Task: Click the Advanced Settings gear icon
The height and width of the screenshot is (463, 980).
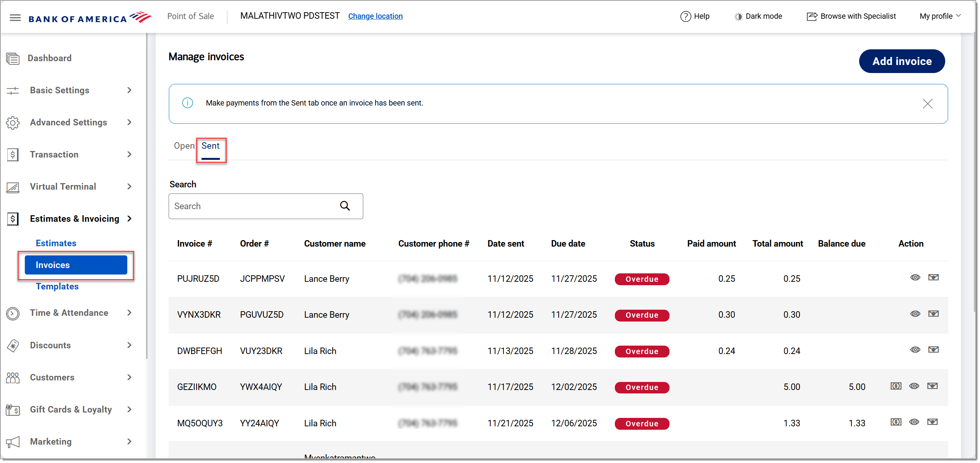Action: [x=13, y=123]
